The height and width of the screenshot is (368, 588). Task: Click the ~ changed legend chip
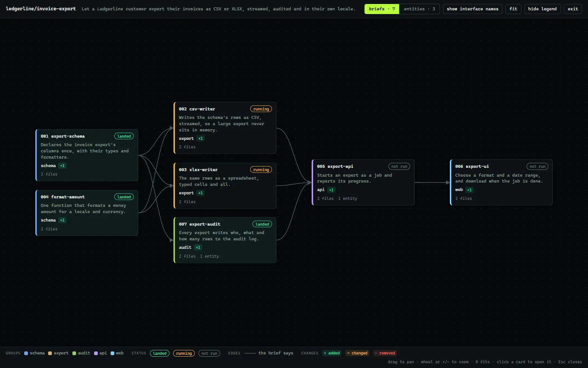357,353
